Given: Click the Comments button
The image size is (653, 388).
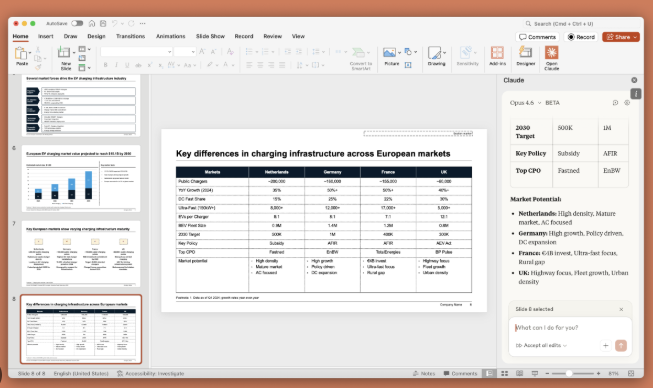Looking at the screenshot, I should (x=538, y=37).
